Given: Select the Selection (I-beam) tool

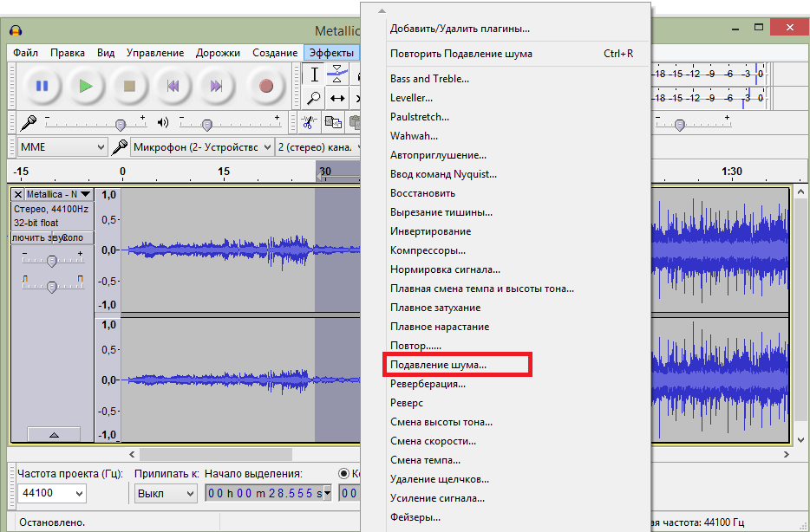Looking at the screenshot, I should [x=314, y=75].
